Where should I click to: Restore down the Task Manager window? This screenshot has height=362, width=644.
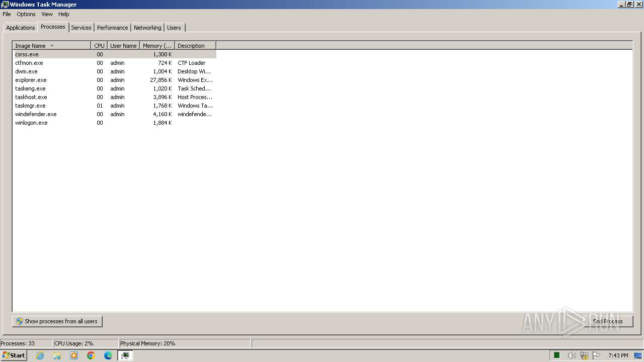tap(629, 5)
